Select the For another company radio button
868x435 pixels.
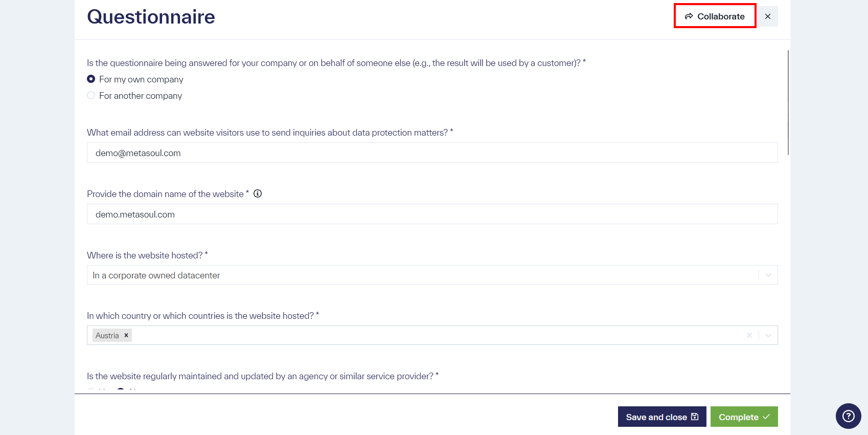point(91,95)
